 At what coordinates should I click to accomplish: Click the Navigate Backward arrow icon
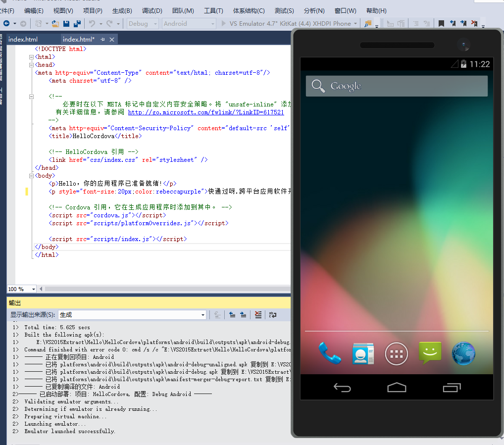click(6, 23)
